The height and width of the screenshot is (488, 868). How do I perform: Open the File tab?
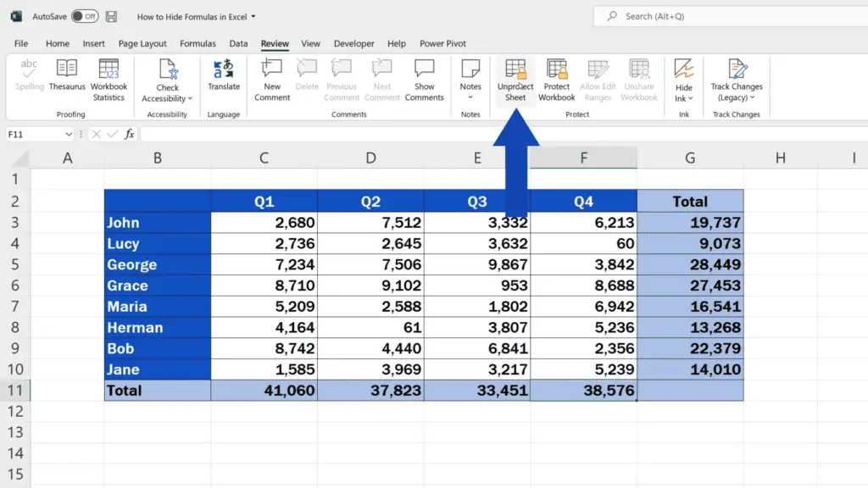[21, 43]
